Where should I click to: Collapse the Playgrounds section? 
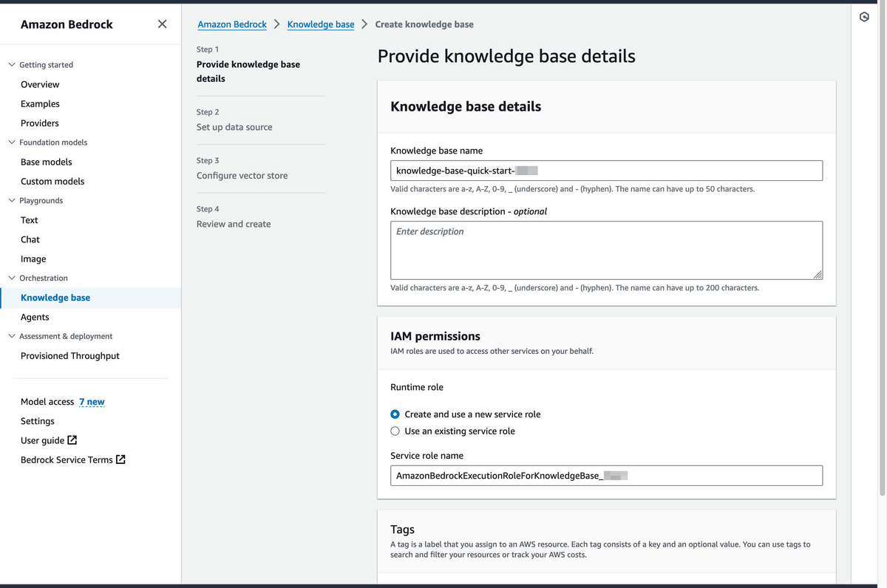[x=11, y=200]
